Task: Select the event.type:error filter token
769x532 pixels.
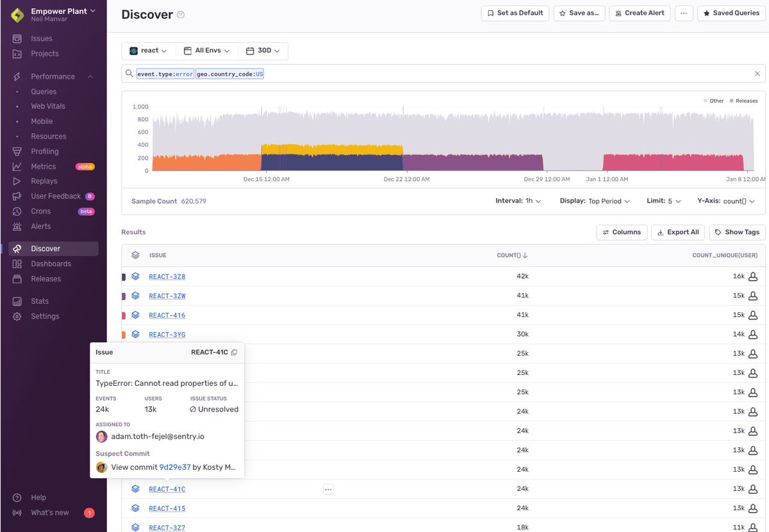Action: tap(165, 74)
